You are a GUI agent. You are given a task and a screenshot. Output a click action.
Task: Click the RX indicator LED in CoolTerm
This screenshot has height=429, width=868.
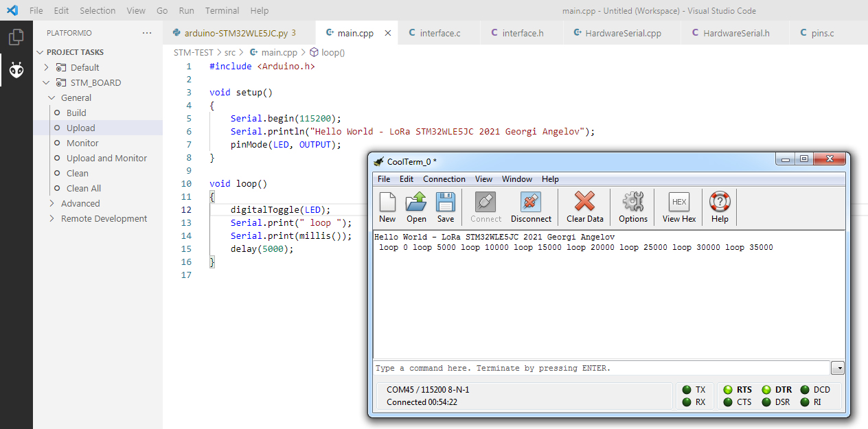tap(687, 402)
